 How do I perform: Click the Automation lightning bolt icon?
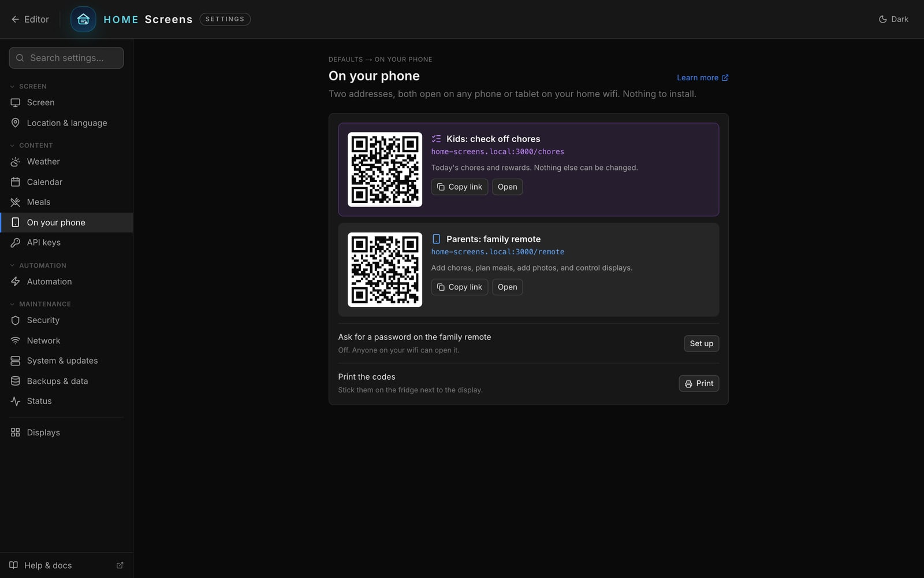(16, 281)
